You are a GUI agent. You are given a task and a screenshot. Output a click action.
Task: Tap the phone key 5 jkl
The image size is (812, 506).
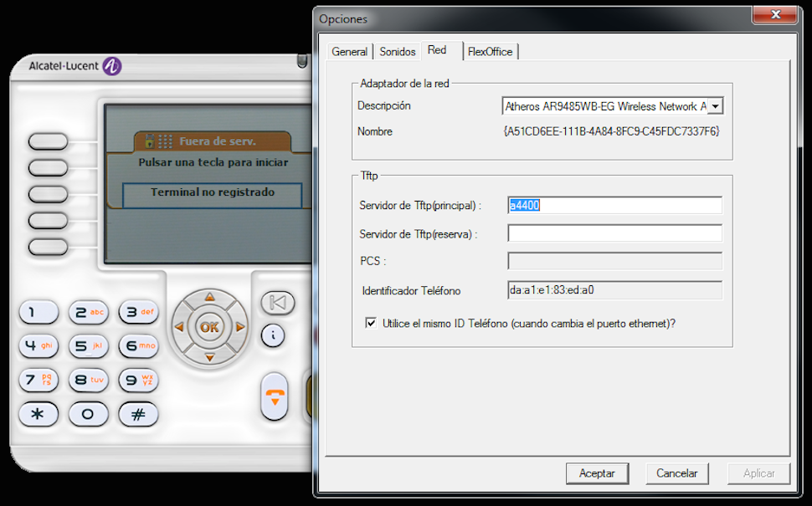tap(89, 346)
